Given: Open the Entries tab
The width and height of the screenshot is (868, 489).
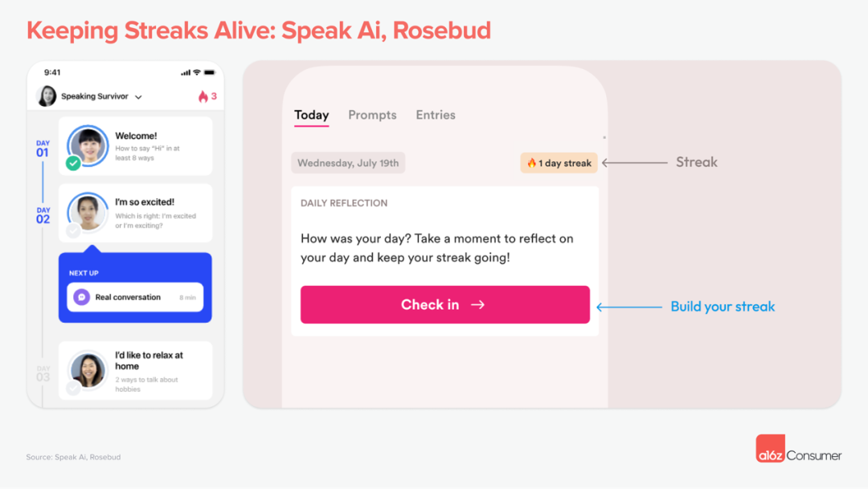Looking at the screenshot, I should (436, 115).
